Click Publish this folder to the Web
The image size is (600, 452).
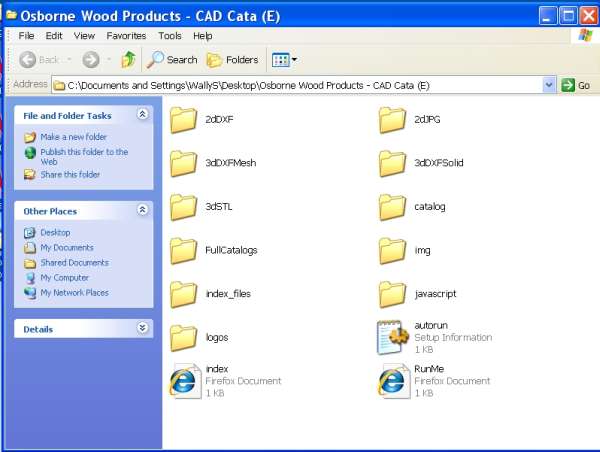[84, 157]
